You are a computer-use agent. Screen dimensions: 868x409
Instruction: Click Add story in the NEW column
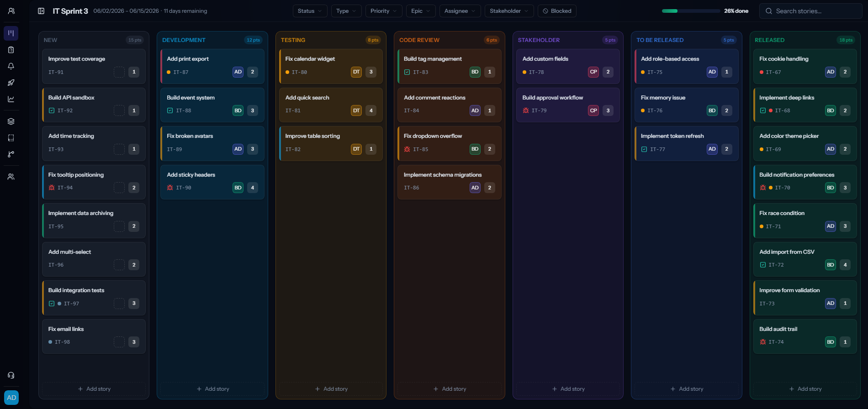pyautogui.click(x=94, y=389)
